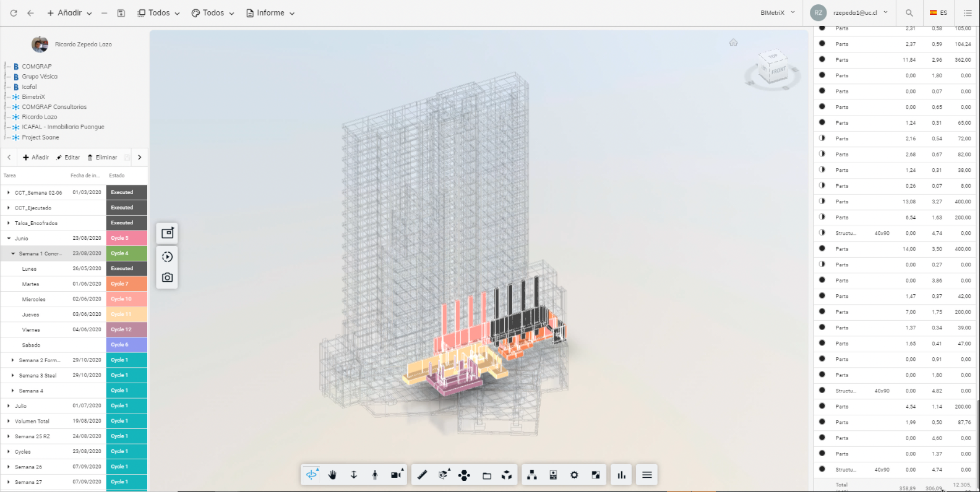This screenshot has height=492, width=980.
Task: Click the video camera tool icon
Action: point(397,475)
